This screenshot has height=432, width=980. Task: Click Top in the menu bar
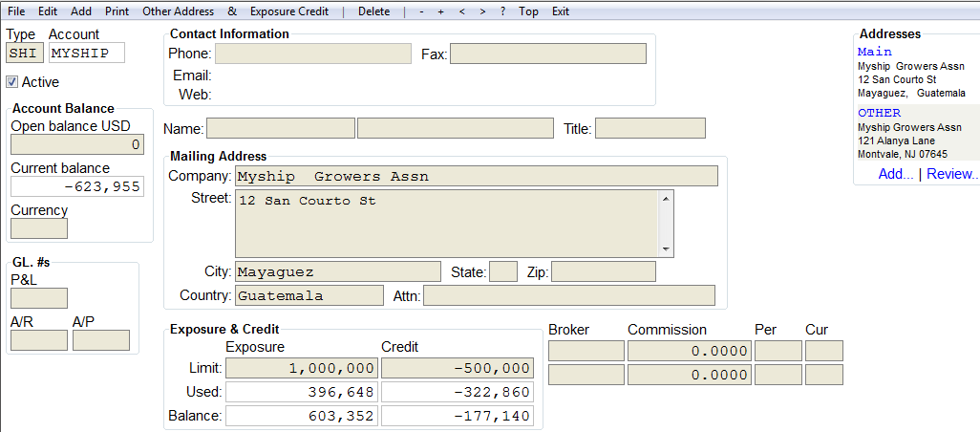(x=528, y=11)
